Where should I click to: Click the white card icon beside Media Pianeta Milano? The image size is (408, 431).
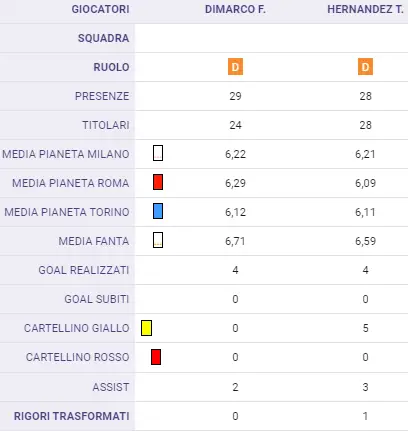158,153
